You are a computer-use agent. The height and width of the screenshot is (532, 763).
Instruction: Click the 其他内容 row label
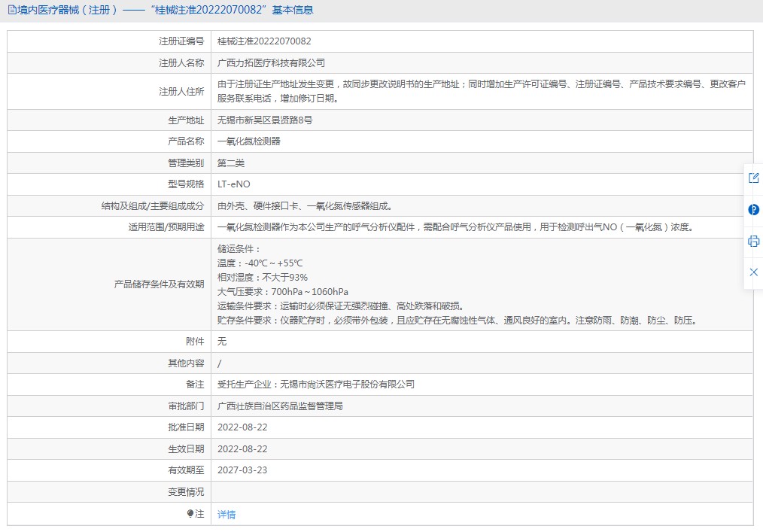pos(186,363)
